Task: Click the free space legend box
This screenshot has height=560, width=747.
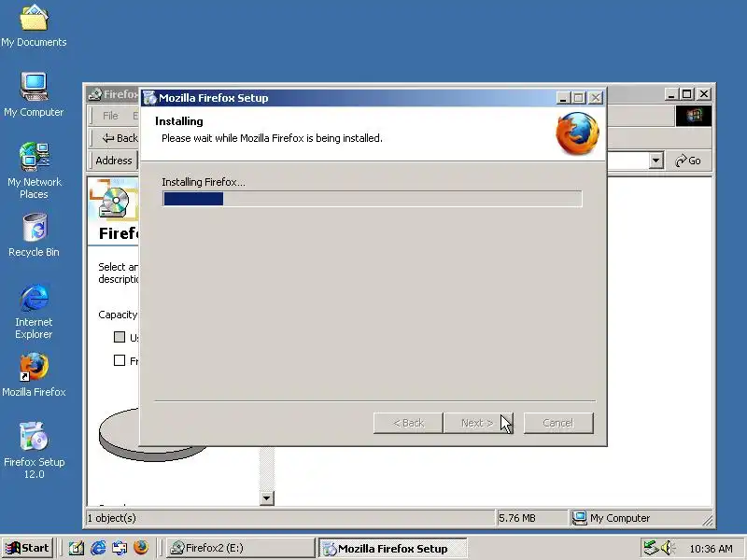Action: coord(120,360)
